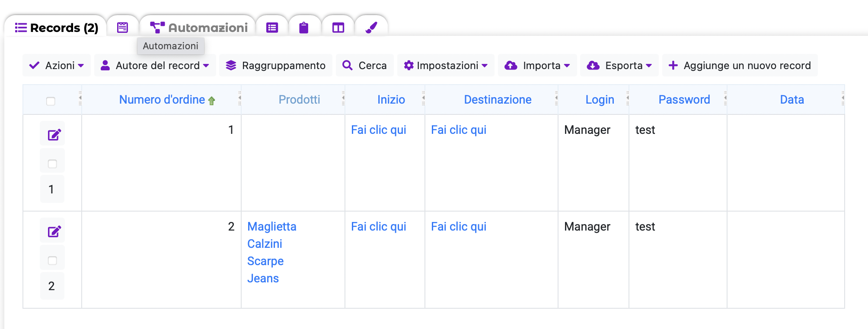Open the clipboard tab icon
Screen dimensions: 868x329
pyautogui.click(x=304, y=28)
